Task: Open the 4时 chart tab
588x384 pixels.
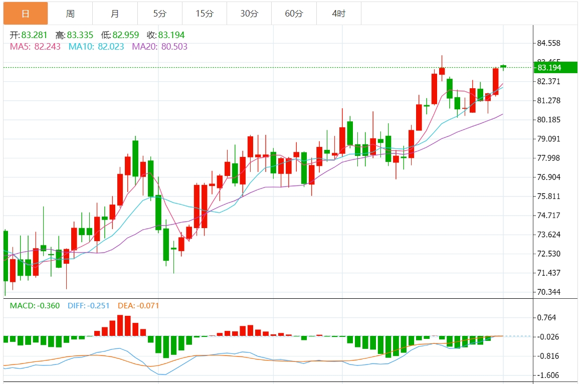Action: [339, 14]
